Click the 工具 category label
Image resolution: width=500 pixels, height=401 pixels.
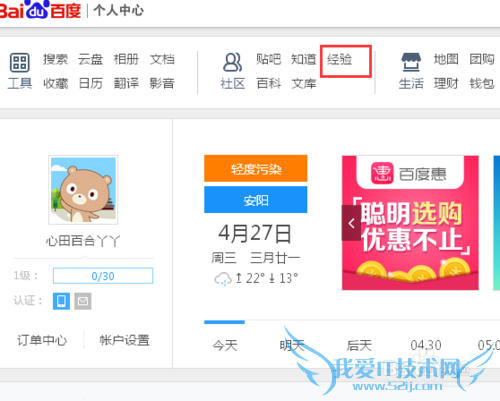coord(20,83)
